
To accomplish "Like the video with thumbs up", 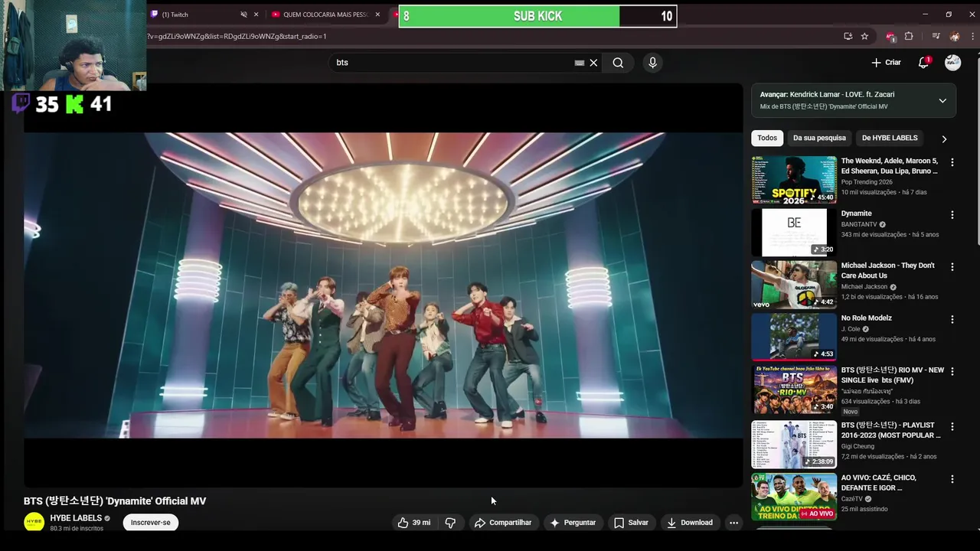I will [x=413, y=523].
